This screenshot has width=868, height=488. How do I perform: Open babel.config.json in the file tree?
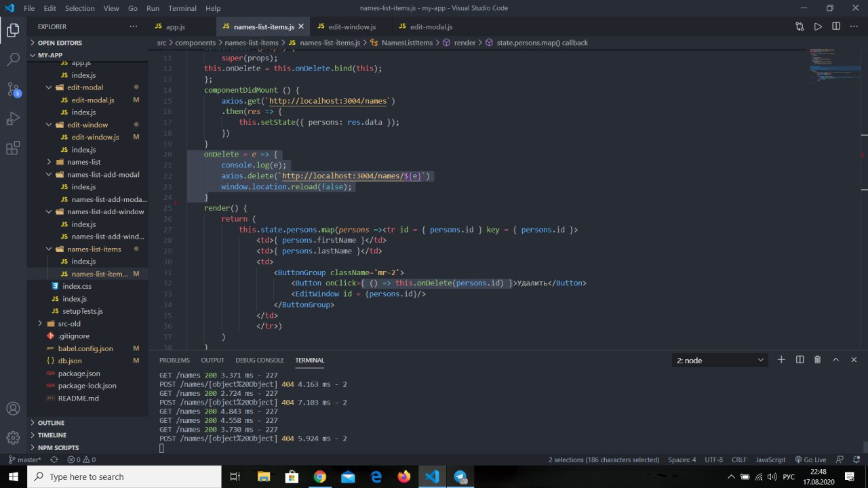(87, 348)
